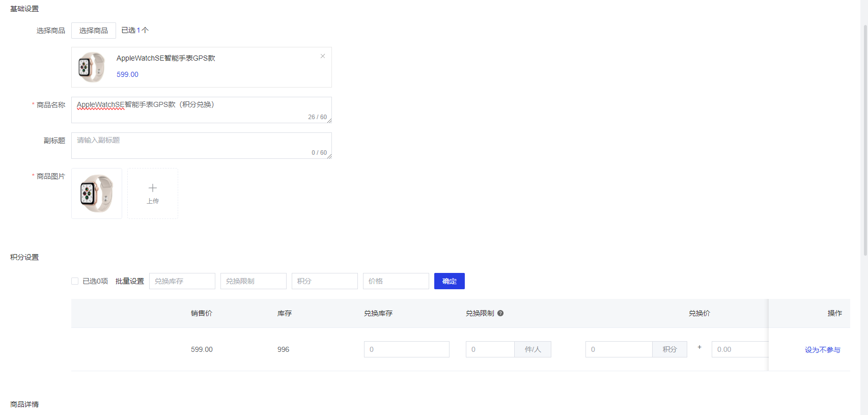Click the page vertical scrollbar
The height and width of the screenshot is (415, 868).
point(865,137)
